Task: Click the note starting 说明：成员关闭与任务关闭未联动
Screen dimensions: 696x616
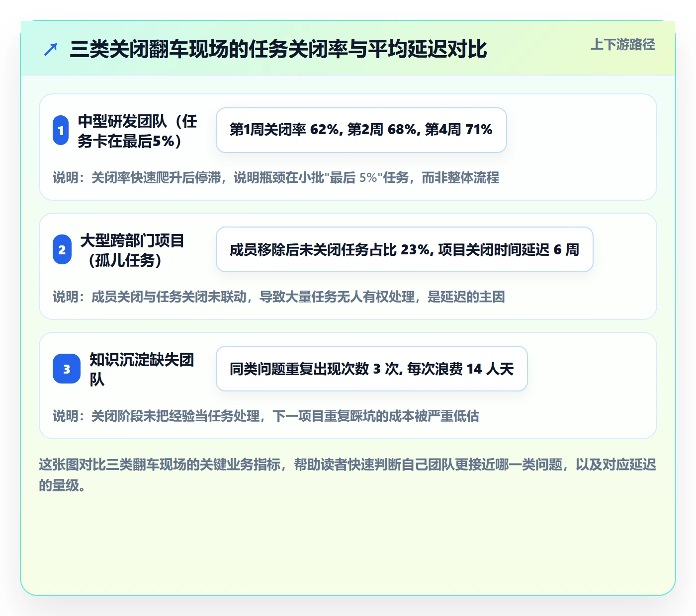Action: pyautogui.click(x=279, y=297)
